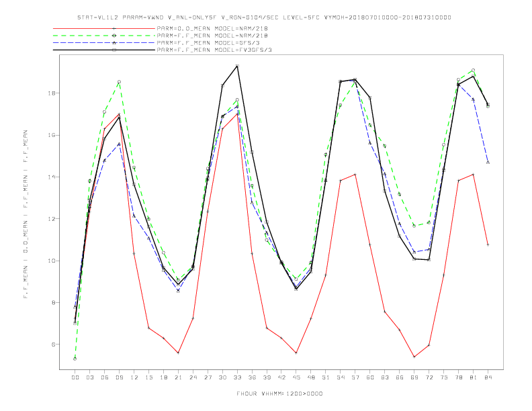Screen dimensions: 532x411
Task: Click x-axis forecast hour label 57
Action: pos(355,377)
